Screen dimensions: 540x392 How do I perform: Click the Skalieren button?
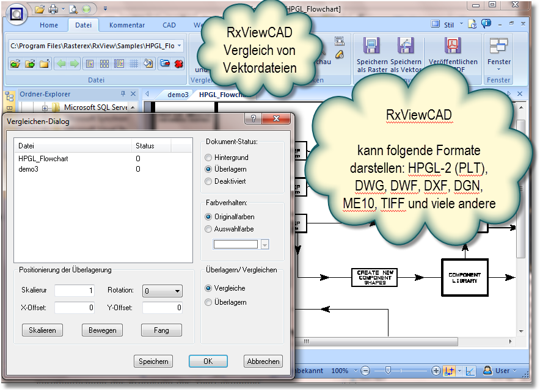42,330
